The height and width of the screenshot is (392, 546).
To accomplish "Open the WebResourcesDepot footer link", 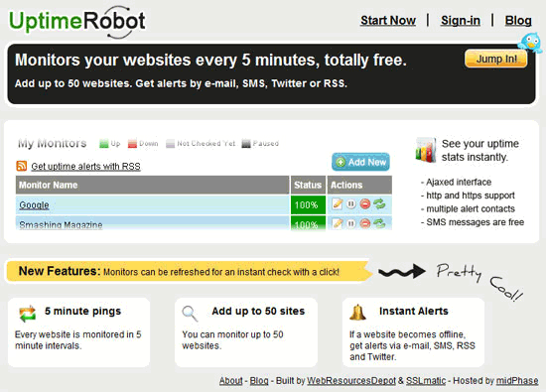I will [351, 381].
